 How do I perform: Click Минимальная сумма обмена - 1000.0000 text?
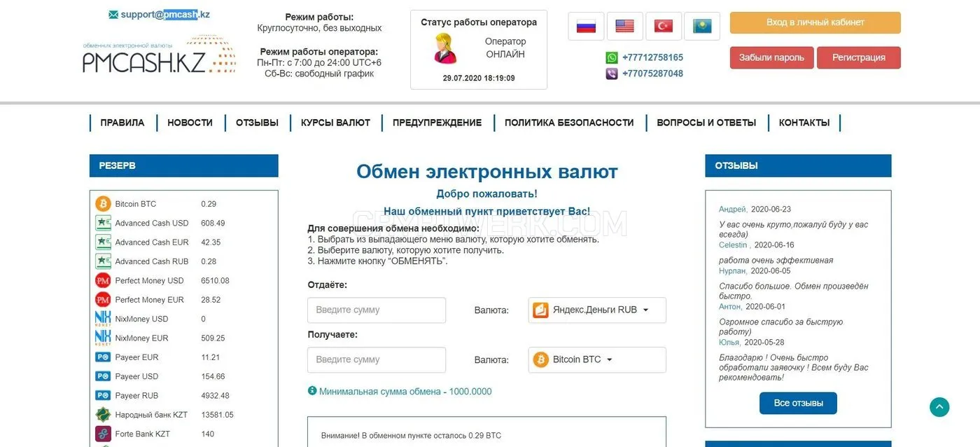[x=405, y=392]
